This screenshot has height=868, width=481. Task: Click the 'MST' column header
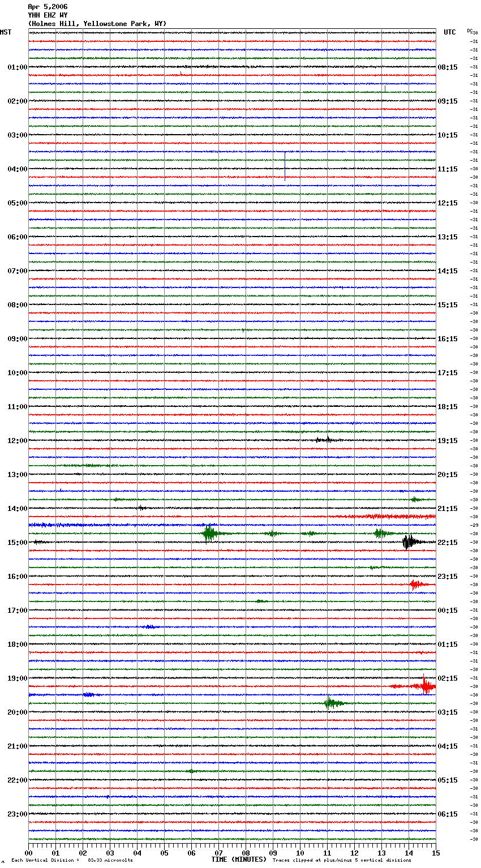(6, 32)
